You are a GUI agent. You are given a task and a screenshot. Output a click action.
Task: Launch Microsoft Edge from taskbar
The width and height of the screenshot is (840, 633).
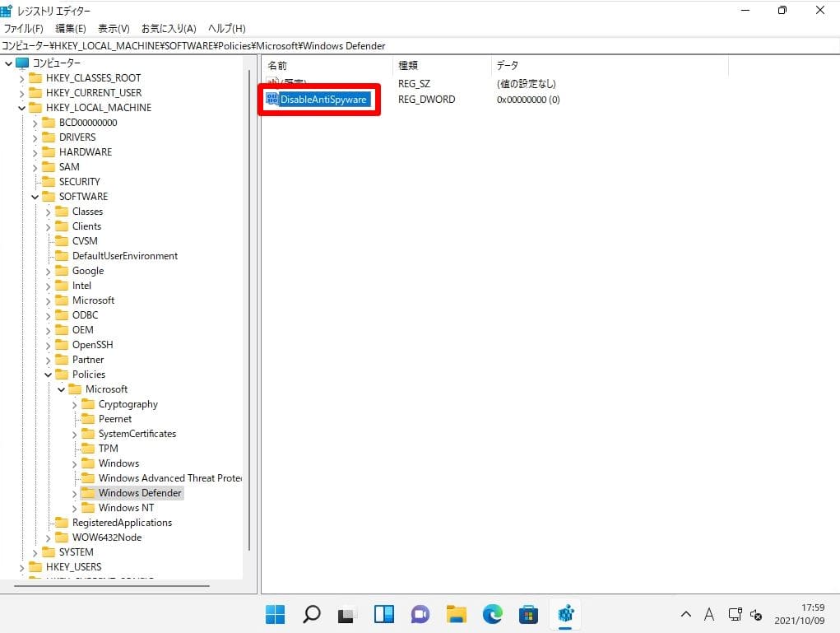[x=492, y=614]
